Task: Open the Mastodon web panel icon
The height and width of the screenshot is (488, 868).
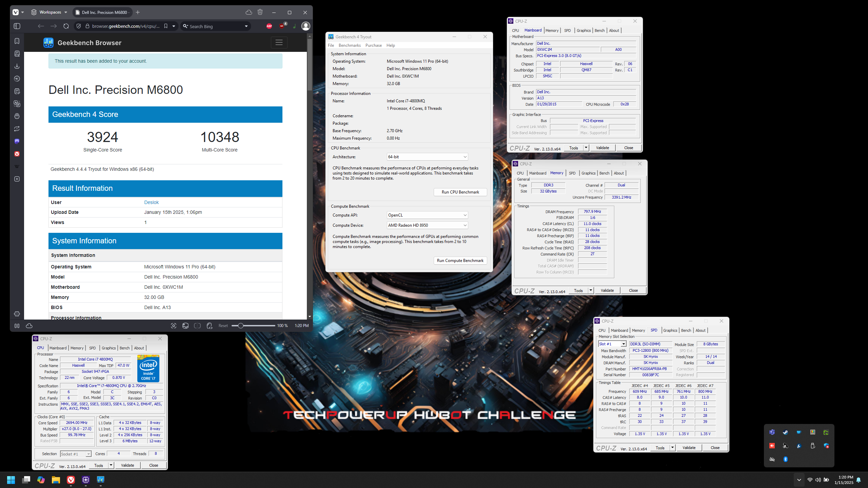Action: [17, 141]
